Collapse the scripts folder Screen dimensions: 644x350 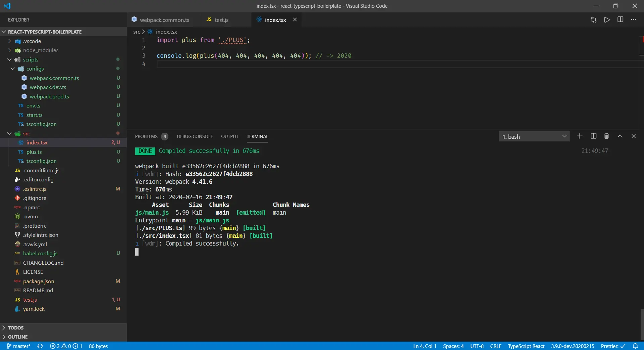pyautogui.click(x=63, y=59)
